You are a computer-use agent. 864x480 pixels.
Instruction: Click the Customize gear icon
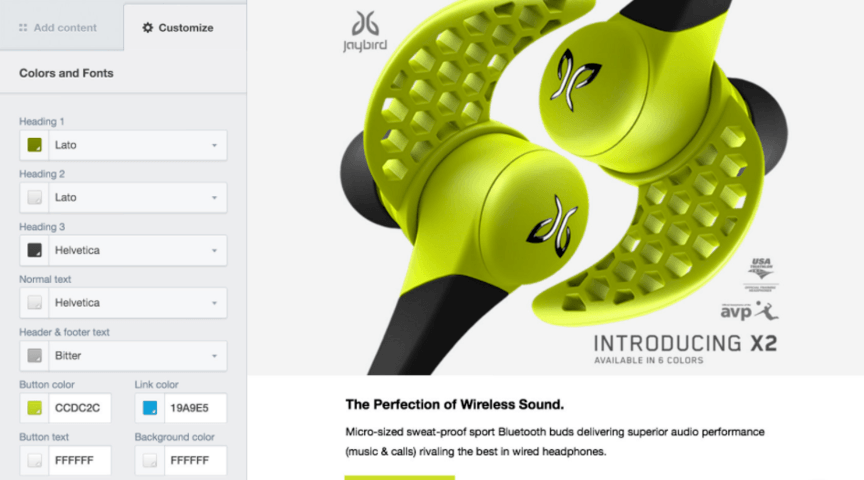[x=147, y=28]
